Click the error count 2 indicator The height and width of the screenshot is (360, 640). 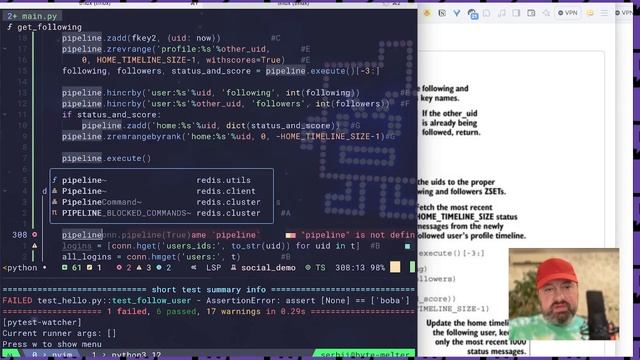124,268
